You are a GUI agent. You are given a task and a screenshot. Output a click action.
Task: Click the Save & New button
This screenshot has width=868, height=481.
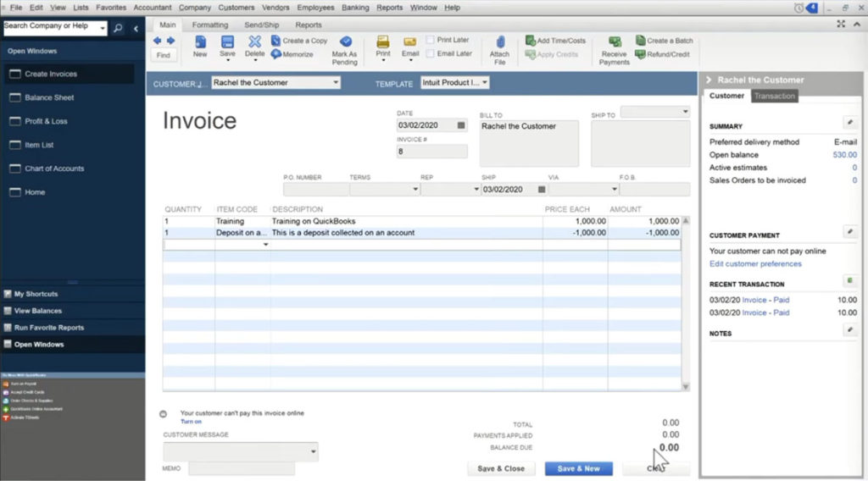coord(578,468)
